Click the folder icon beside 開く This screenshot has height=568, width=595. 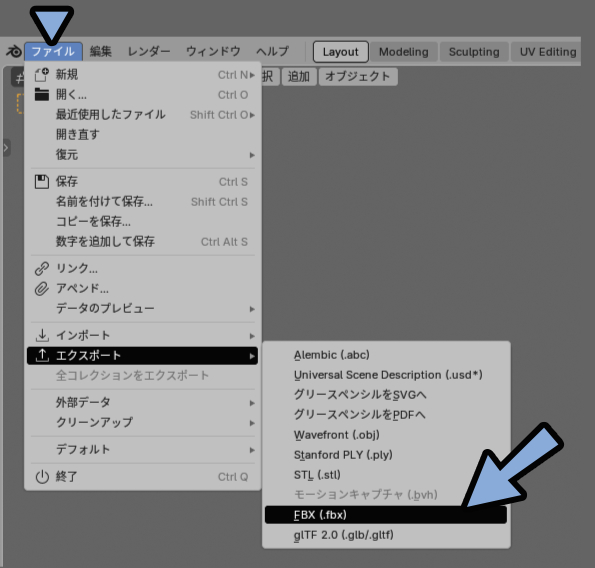[42, 94]
